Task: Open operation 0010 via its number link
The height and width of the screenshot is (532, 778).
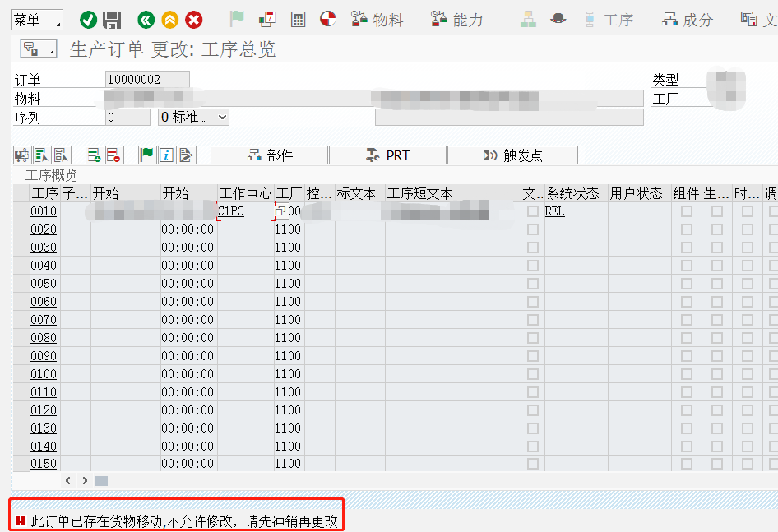Action: tap(43, 210)
